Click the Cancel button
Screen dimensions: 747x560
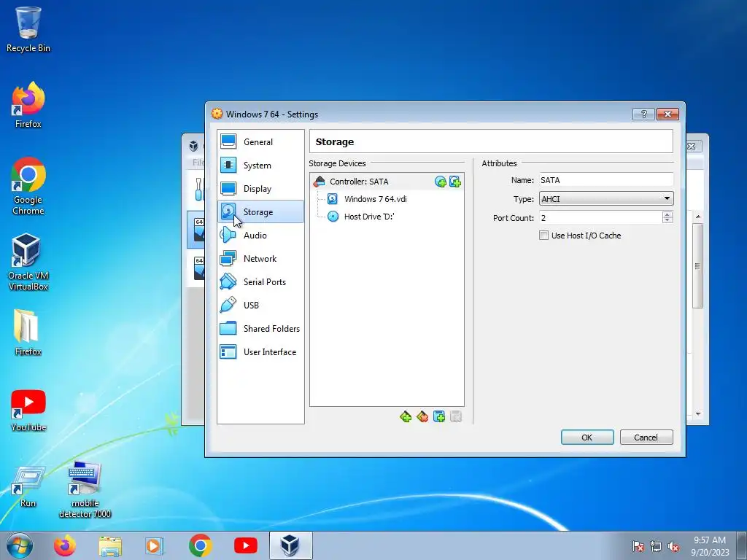click(646, 437)
